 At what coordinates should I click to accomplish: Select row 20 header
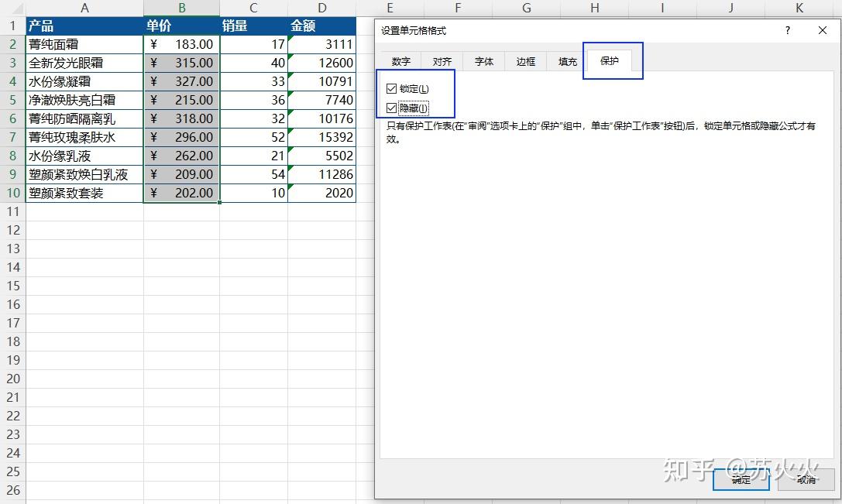point(12,379)
